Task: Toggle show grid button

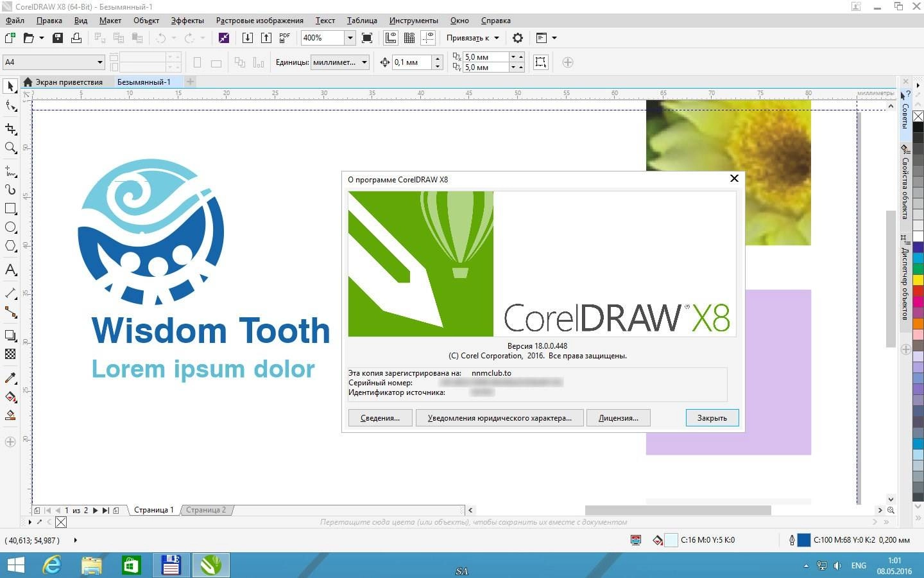Action: click(409, 38)
